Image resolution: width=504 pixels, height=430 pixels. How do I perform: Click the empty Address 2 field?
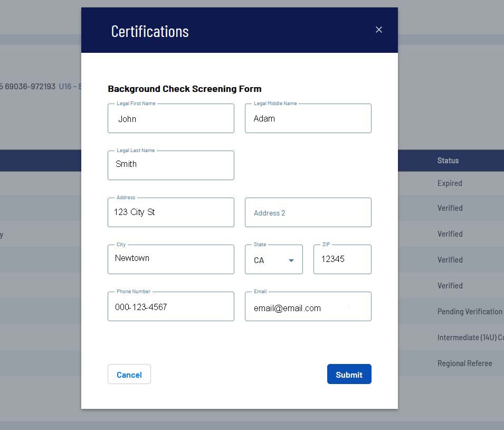pos(308,212)
